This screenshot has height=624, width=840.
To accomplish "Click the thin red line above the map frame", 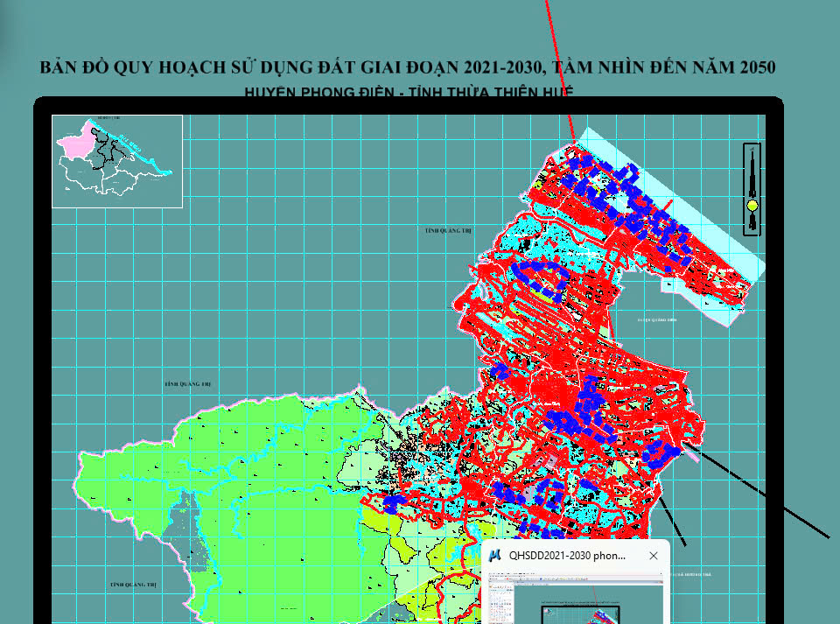I will [560, 70].
